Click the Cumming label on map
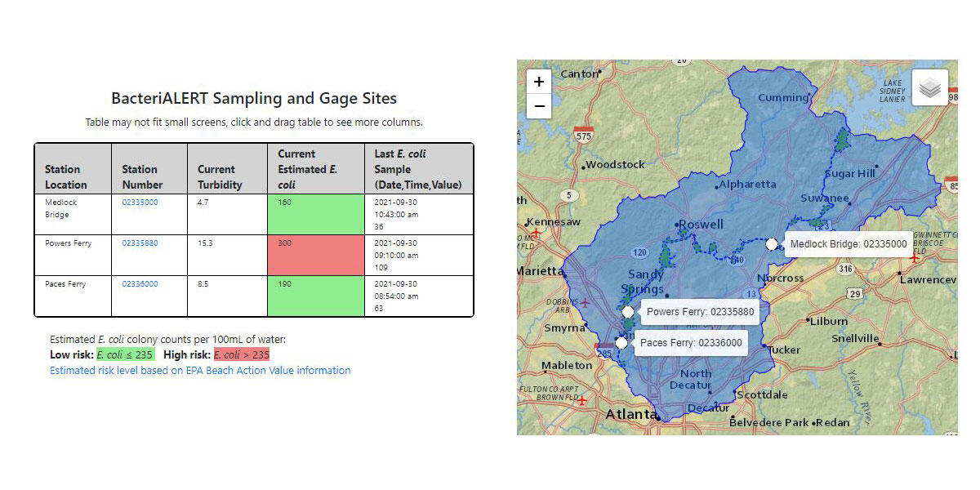 pyautogui.click(x=783, y=98)
